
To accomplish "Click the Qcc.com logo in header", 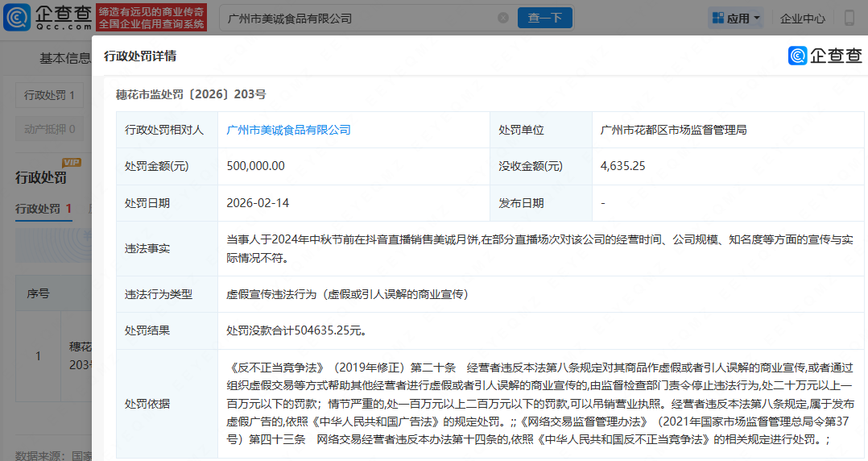I will click(x=48, y=17).
